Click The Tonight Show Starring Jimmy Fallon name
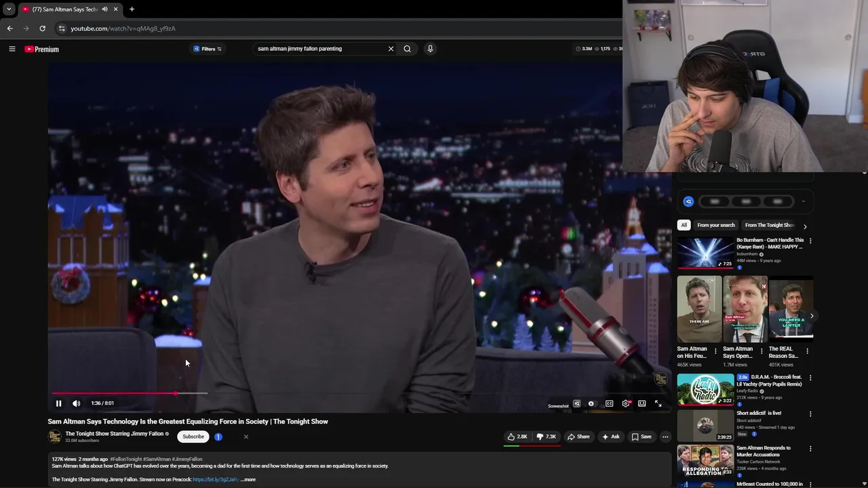Screen dimensions: 868x488 pos(115,434)
